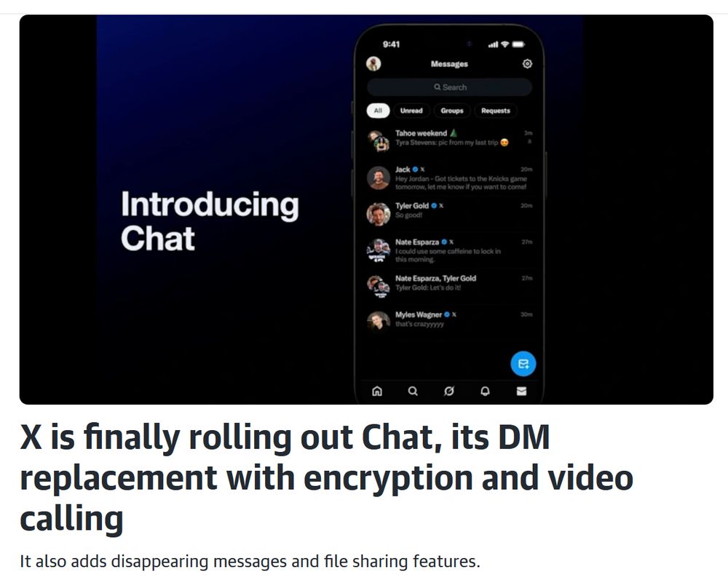
Task: Select the All filter pill
Action: click(378, 111)
